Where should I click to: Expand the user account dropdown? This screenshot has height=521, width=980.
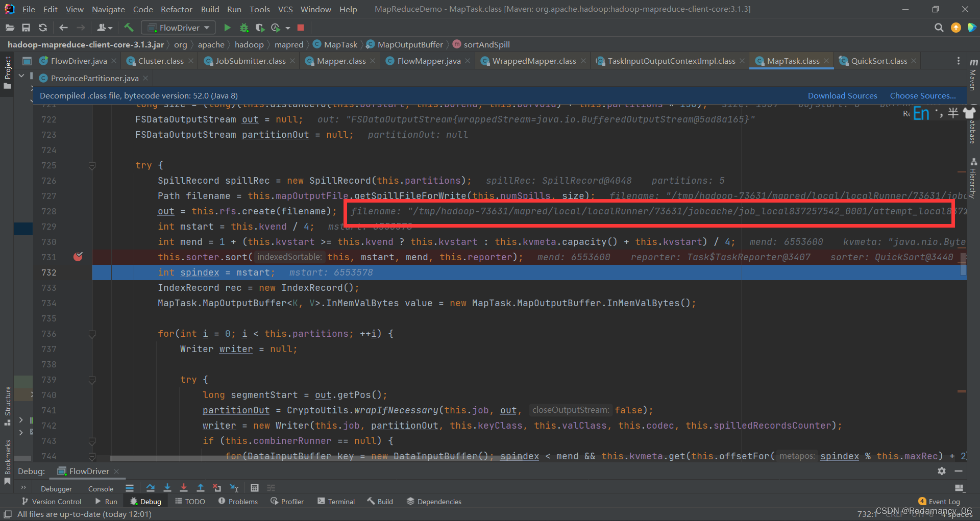(x=104, y=28)
